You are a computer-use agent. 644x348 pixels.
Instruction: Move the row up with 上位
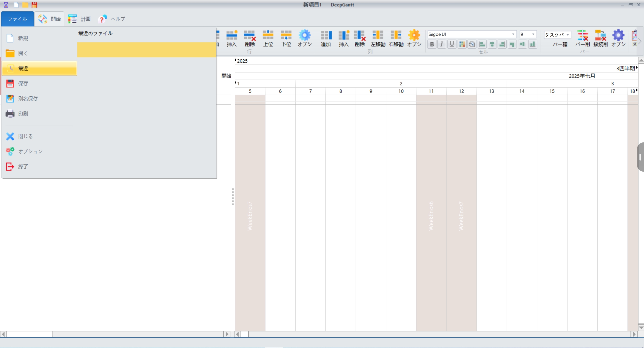click(x=268, y=38)
